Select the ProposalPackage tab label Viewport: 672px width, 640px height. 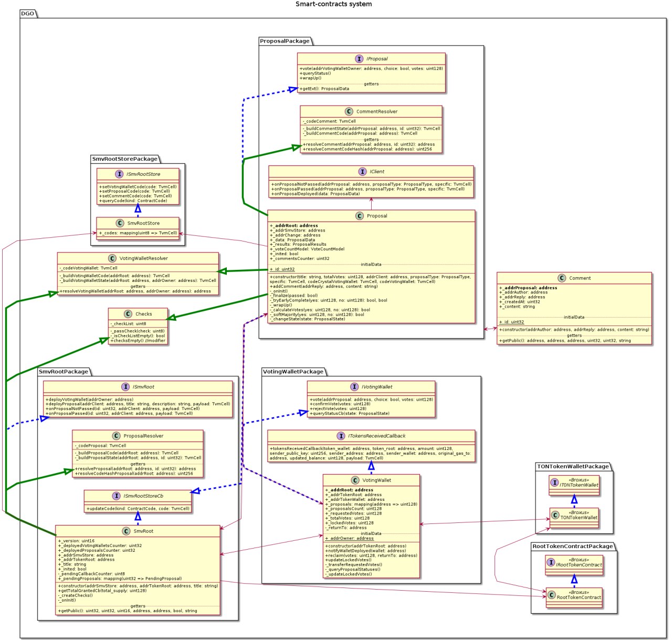click(285, 41)
